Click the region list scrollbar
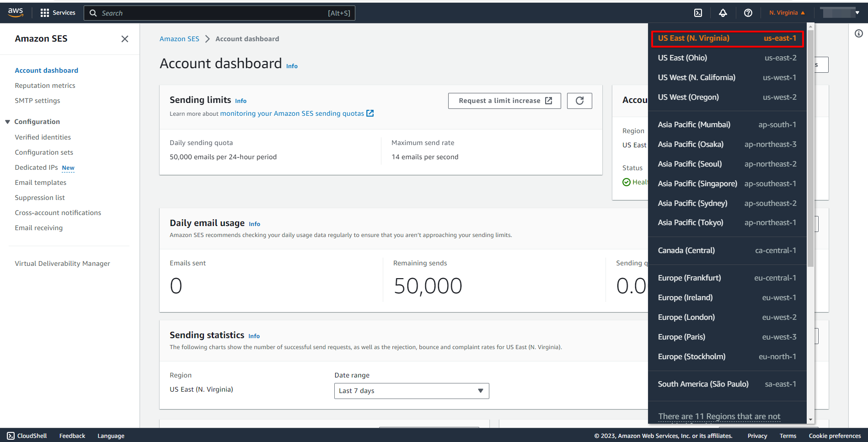 tap(810, 148)
